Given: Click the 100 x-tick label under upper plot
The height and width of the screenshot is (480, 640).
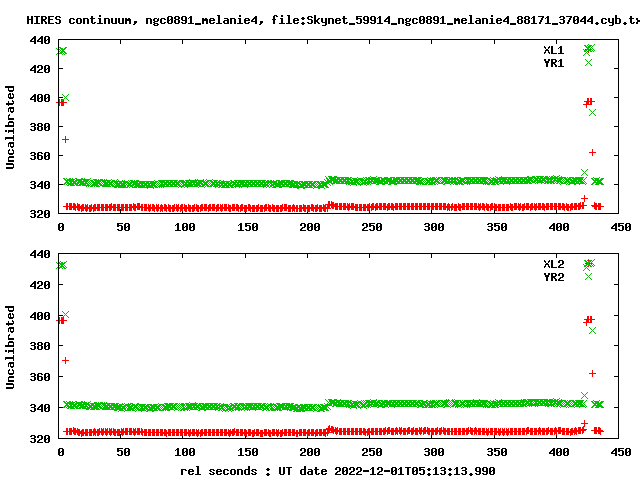Looking at the screenshot, I should point(185,227).
